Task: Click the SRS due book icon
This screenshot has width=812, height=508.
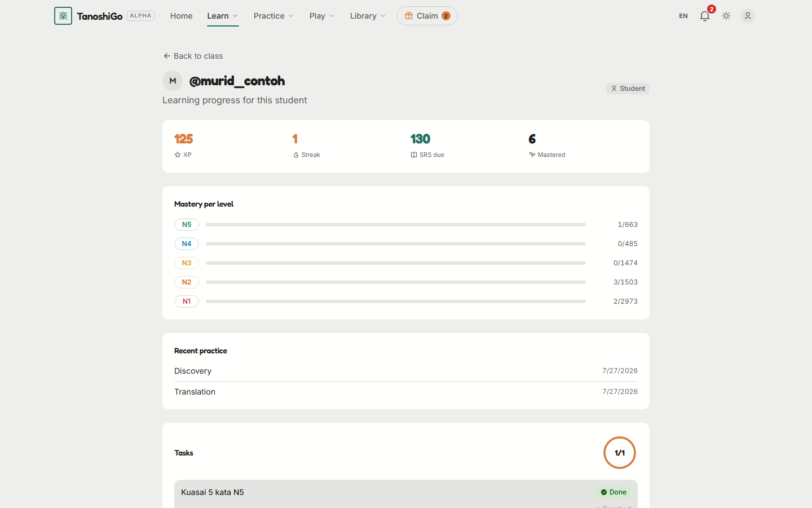Action: (x=414, y=155)
